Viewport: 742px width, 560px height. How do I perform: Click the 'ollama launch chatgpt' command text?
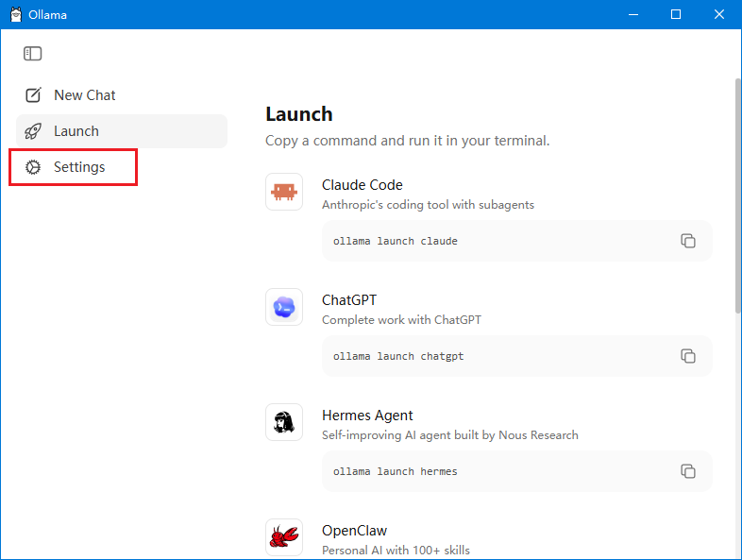[398, 356]
